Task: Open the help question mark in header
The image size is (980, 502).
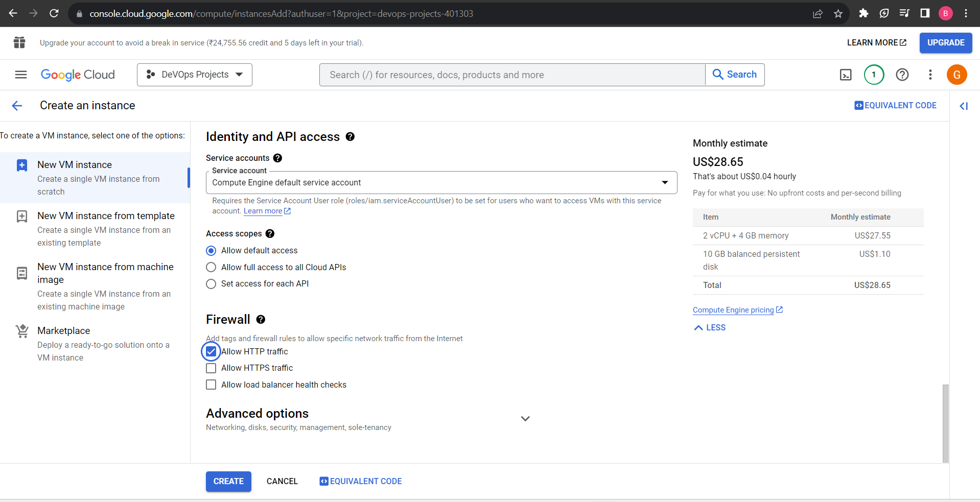Action: [902, 75]
